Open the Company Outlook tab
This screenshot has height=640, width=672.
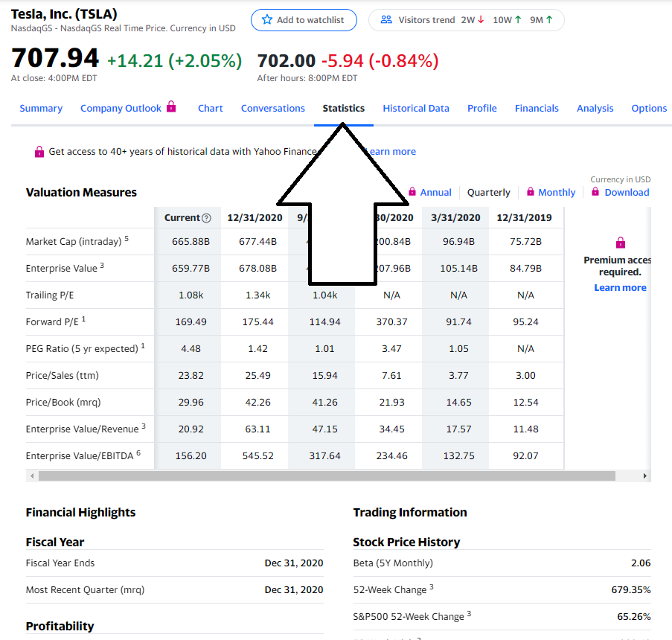(121, 109)
